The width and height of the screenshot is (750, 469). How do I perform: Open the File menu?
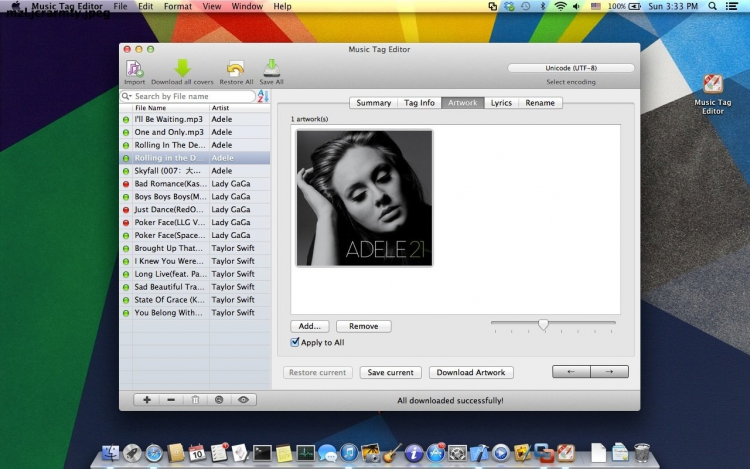(x=121, y=6)
